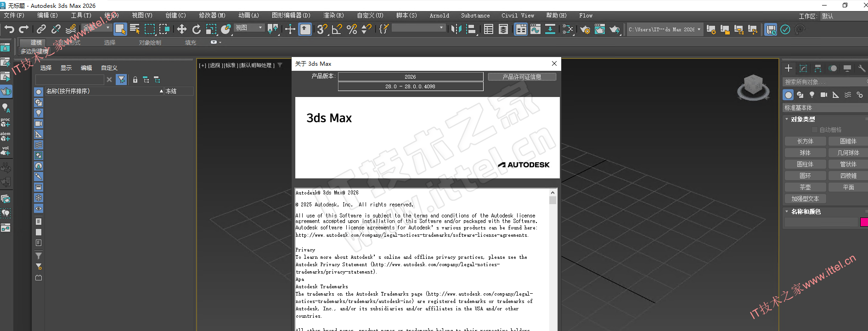Toggle the 3D Snaps button

[322, 29]
